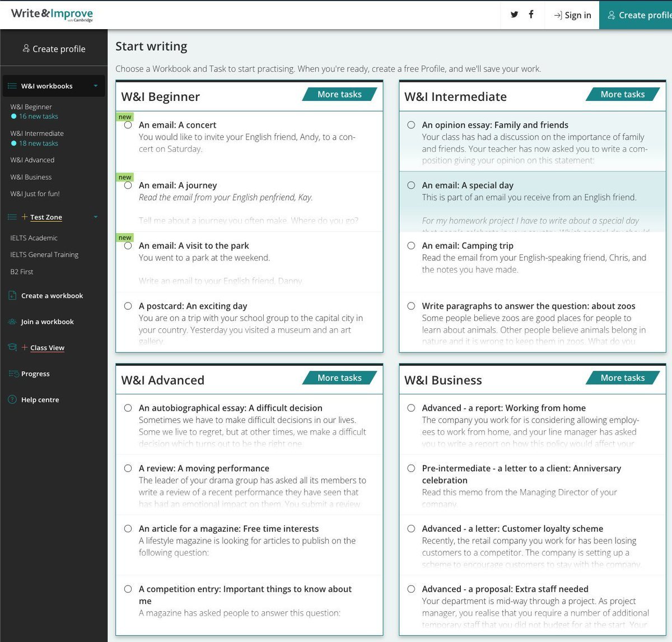Collapse the W&I workbooks dropdown arrow
Image resolution: width=672 pixels, height=642 pixels.
tap(96, 86)
